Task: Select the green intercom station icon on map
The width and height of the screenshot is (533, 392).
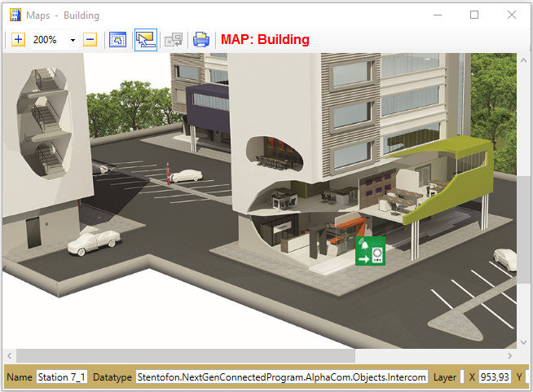Action: click(x=370, y=251)
